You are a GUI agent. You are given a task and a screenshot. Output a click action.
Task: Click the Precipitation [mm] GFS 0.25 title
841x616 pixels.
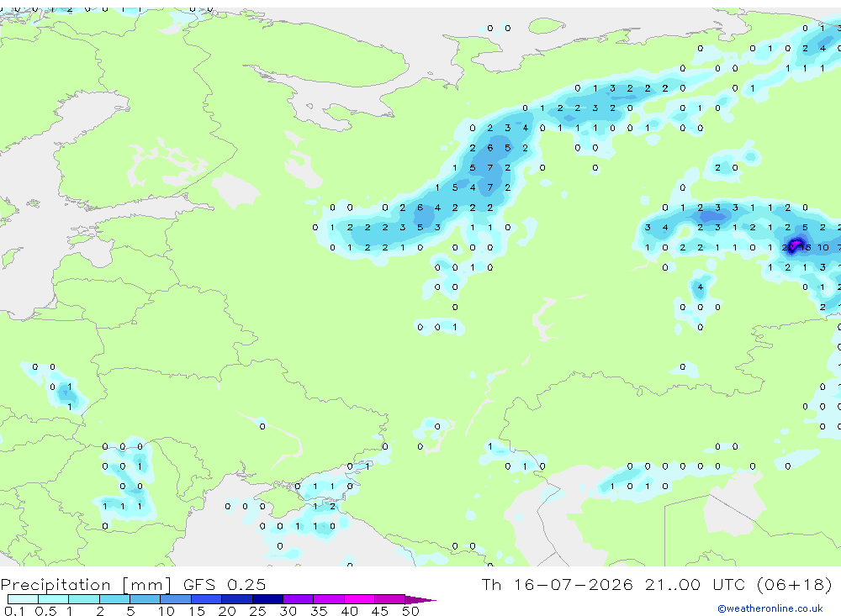pyautogui.click(x=133, y=584)
